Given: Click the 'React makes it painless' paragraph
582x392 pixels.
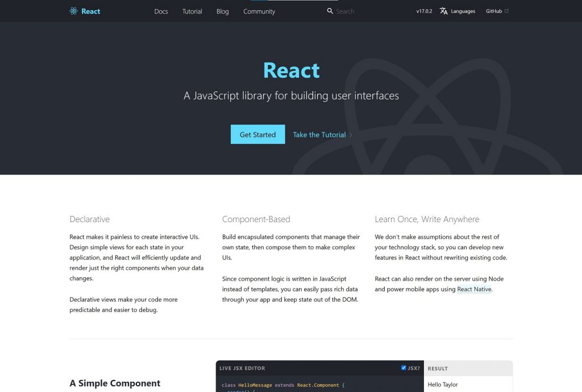Looking at the screenshot, I should point(136,258).
